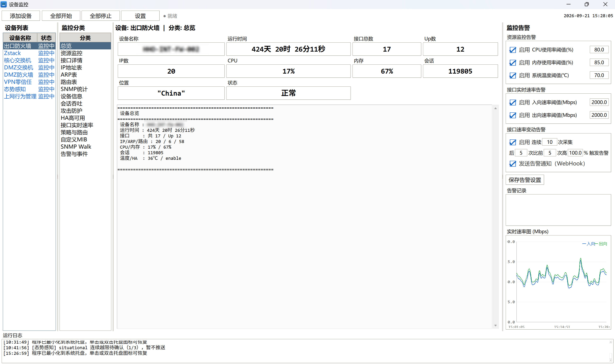Click the 全部停止 button
This screenshot has height=364, width=615.
(x=101, y=16)
